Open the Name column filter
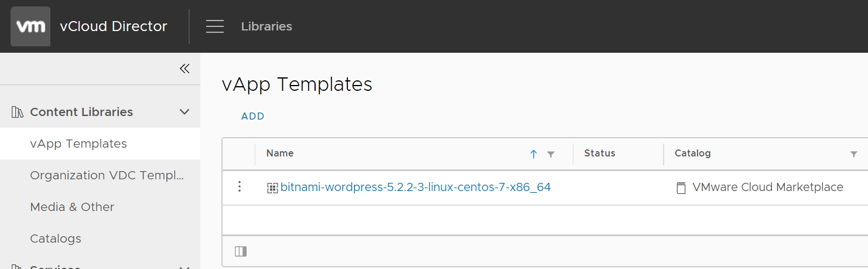Viewport: 868px width, 269px height. 551,154
